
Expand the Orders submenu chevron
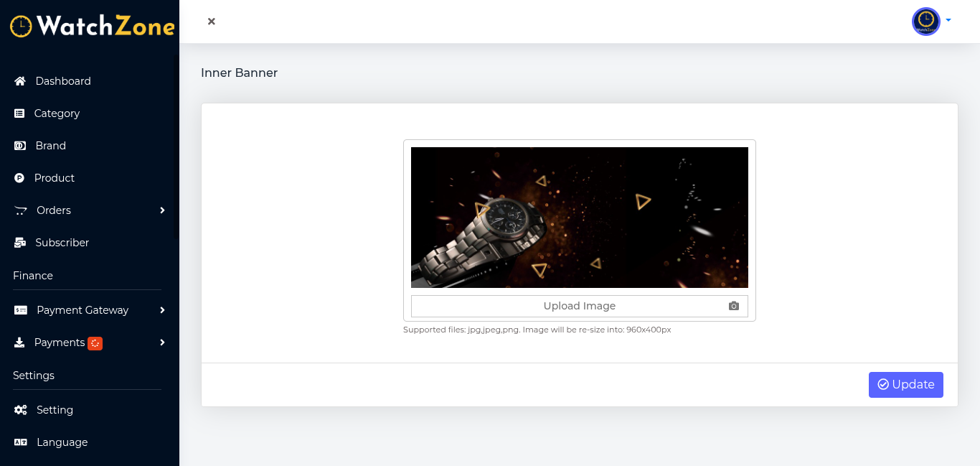162,210
